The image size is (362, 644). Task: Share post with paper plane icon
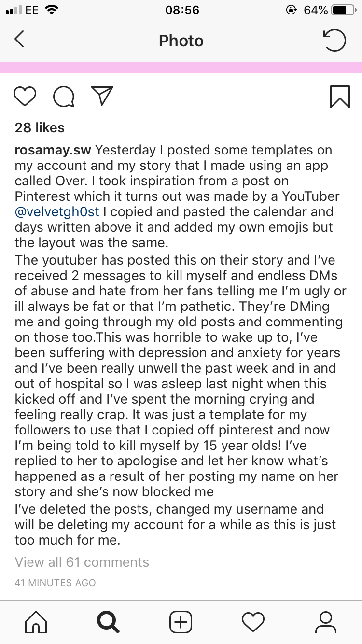tap(102, 96)
